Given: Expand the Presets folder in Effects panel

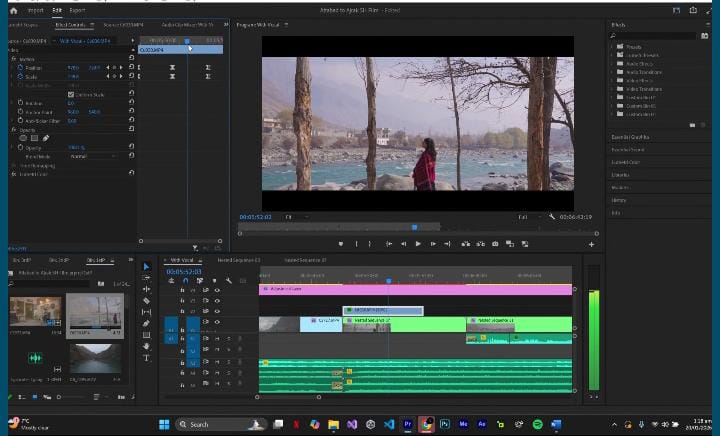Looking at the screenshot, I should coord(613,47).
